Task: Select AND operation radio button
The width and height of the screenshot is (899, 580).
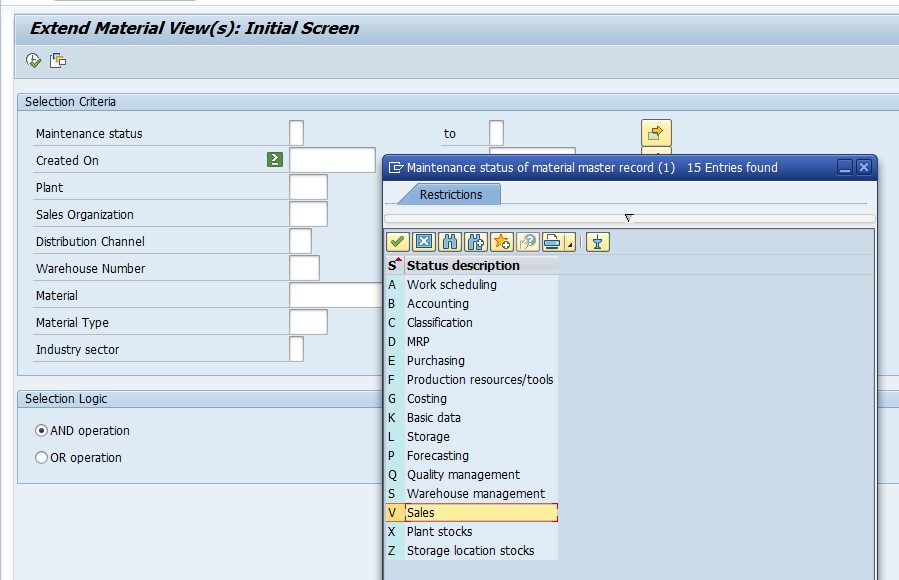Action: pos(41,430)
